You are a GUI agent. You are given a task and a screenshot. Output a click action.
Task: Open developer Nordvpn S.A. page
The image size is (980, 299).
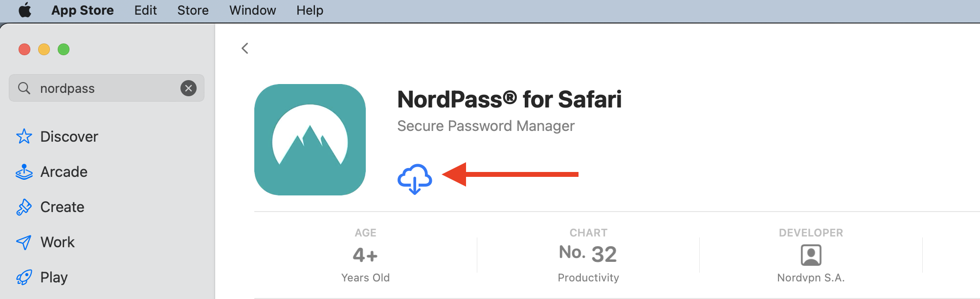(811, 256)
